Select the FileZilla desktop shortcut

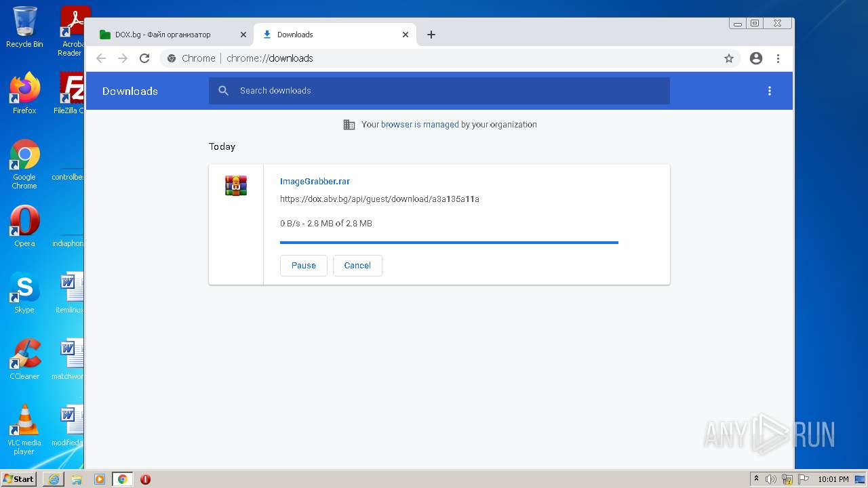coord(71,93)
